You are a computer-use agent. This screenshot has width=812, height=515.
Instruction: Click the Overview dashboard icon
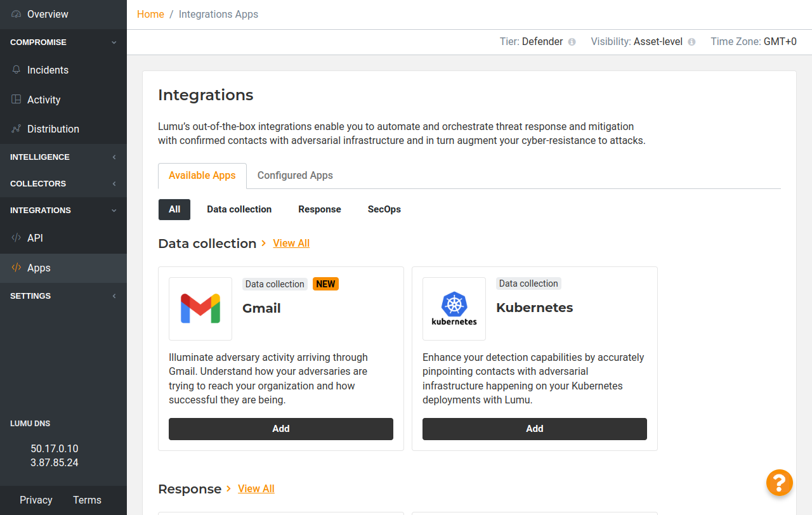pyautogui.click(x=16, y=14)
